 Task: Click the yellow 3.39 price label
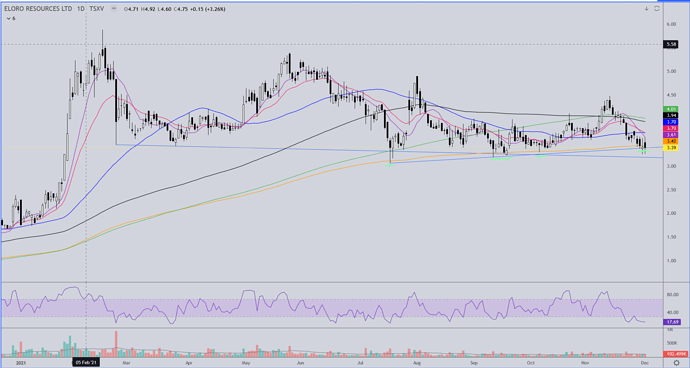pos(671,148)
